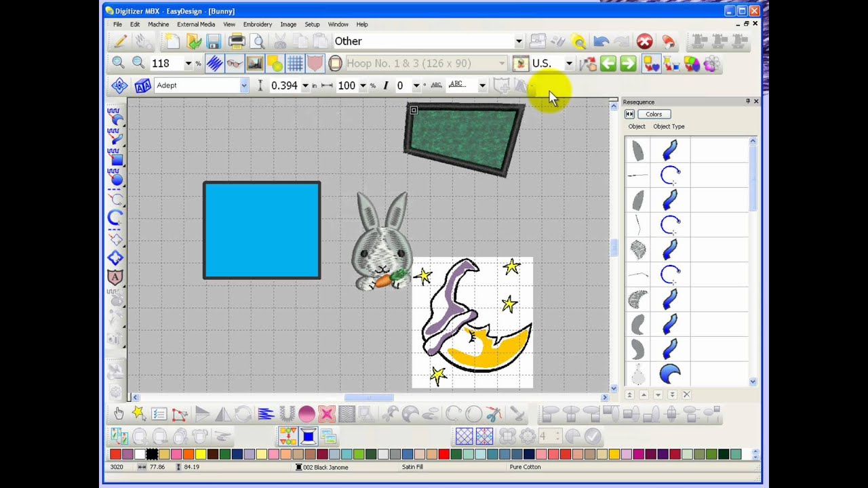
Task: Open the Edit menu
Action: (135, 24)
